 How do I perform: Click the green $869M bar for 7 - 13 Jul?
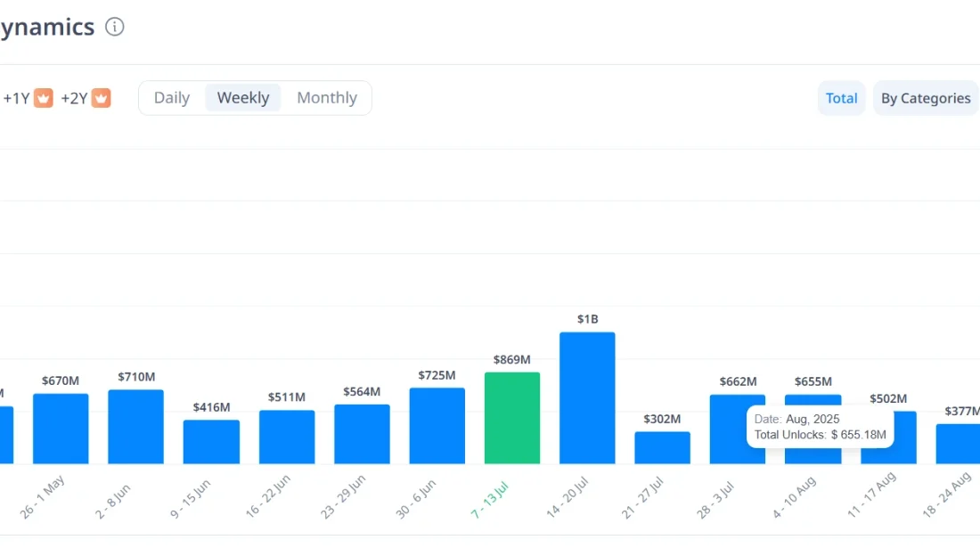tap(512, 418)
